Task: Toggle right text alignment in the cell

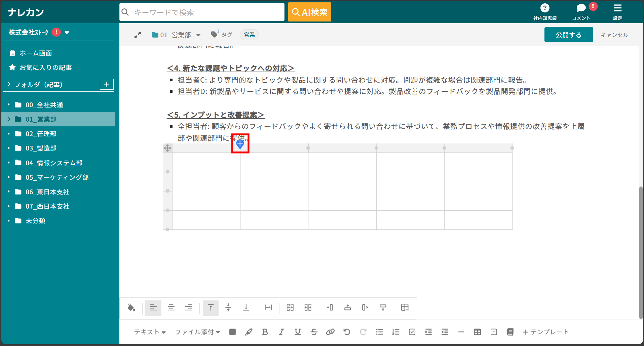Action: click(189, 308)
